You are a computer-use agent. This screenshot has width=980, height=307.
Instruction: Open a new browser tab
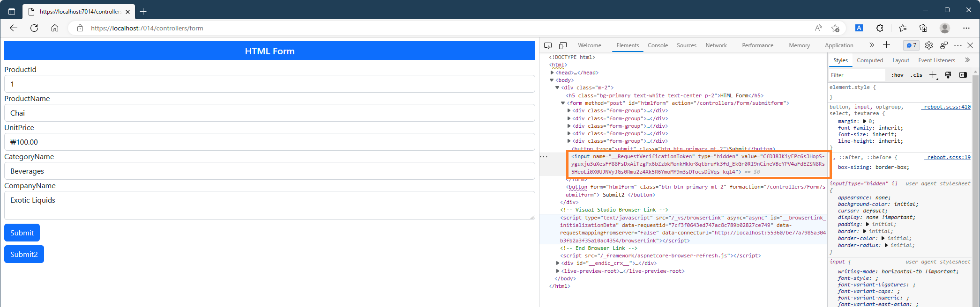(x=143, y=11)
